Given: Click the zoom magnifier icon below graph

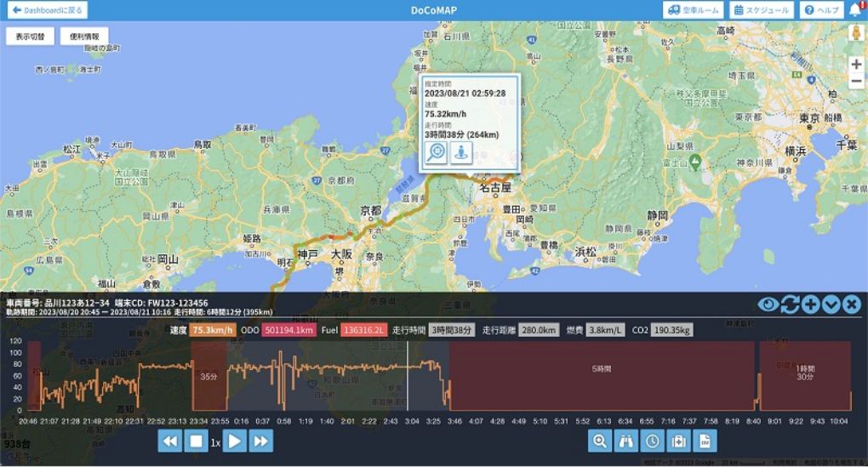Looking at the screenshot, I should point(600,441).
